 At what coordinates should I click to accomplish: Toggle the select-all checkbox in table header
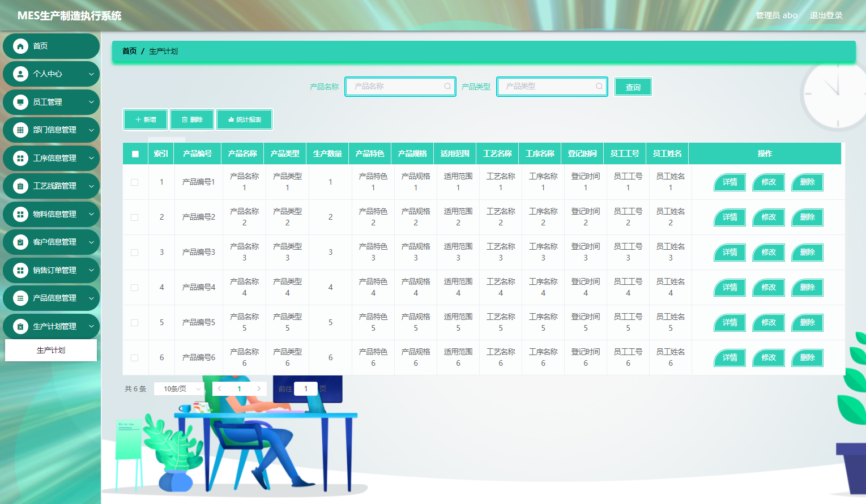(x=135, y=154)
